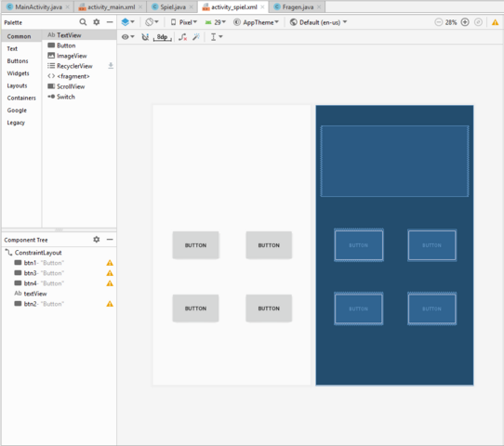Toggle autoconnect magnet icon
Image resolution: width=504 pixels, height=446 pixels.
click(x=145, y=37)
